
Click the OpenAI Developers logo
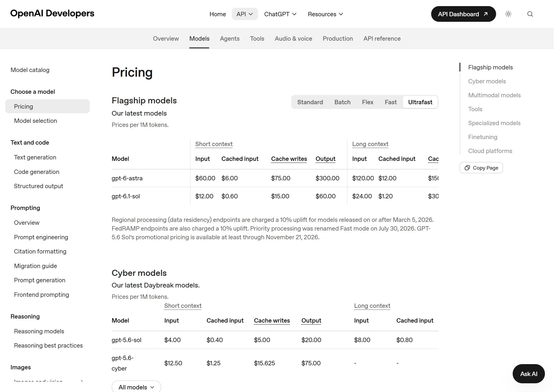coord(52,13)
